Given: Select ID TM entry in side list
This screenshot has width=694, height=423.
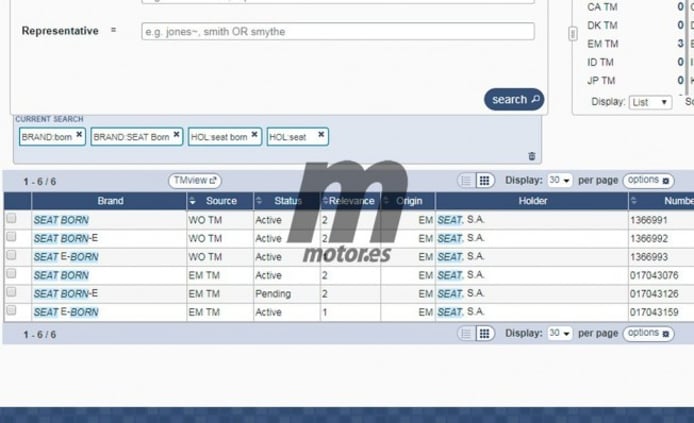Looking at the screenshot, I should point(600,62).
